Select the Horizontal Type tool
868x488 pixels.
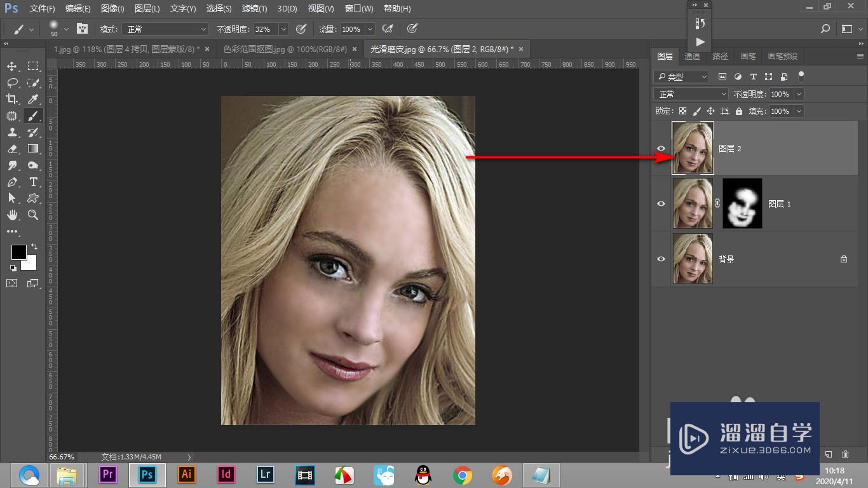tap(33, 182)
